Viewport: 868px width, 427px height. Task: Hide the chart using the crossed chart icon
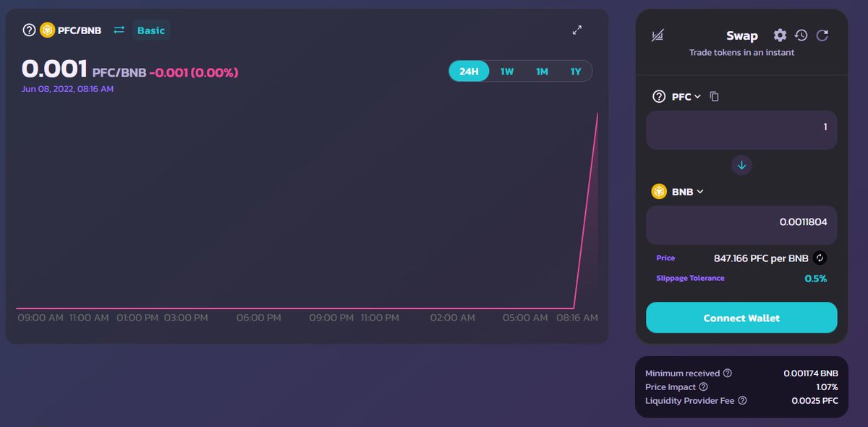click(658, 35)
